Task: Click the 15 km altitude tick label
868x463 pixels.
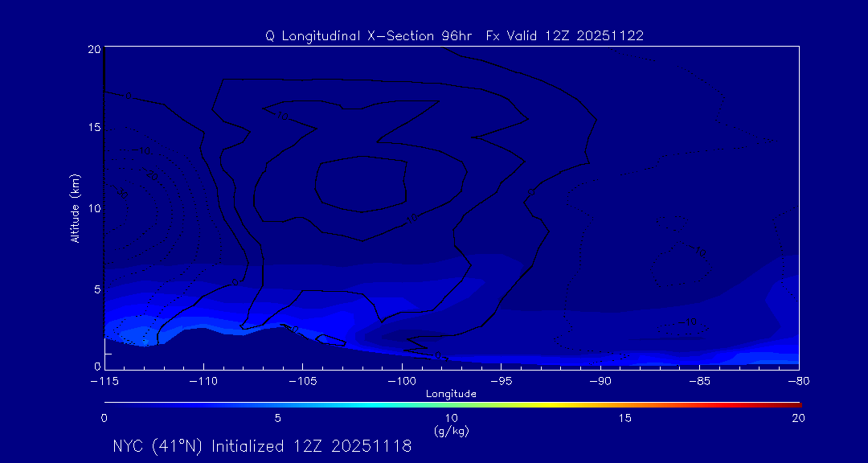Action: (x=92, y=129)
